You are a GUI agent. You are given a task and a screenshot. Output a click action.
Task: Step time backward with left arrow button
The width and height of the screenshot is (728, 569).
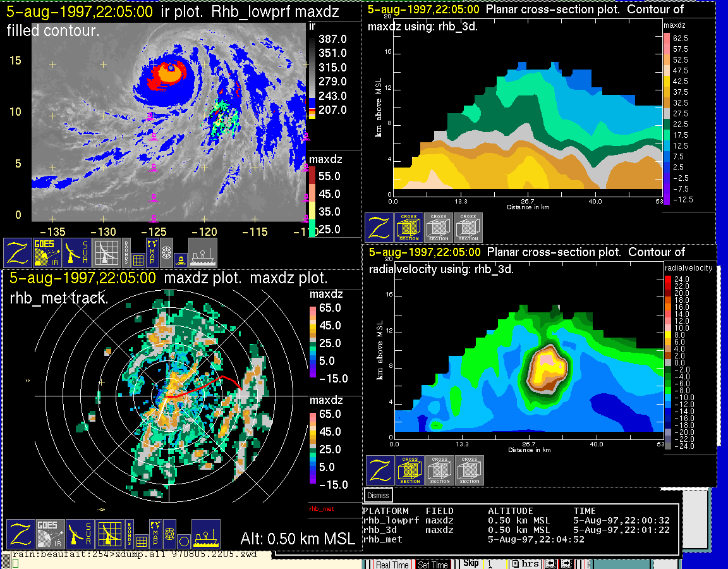click(x=552, y=564)
